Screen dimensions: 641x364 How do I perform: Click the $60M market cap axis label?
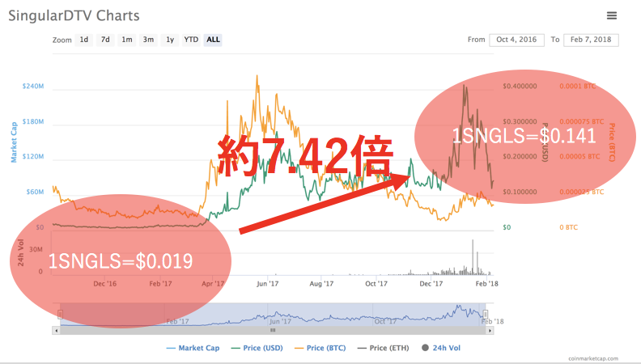pyautogui.click(x=35, y=192)
